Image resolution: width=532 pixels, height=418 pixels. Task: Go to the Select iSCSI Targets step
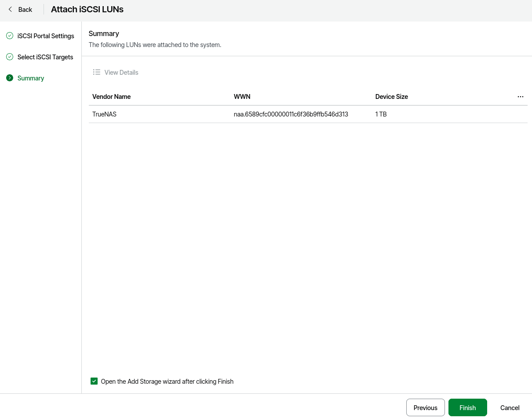point(45,57)
